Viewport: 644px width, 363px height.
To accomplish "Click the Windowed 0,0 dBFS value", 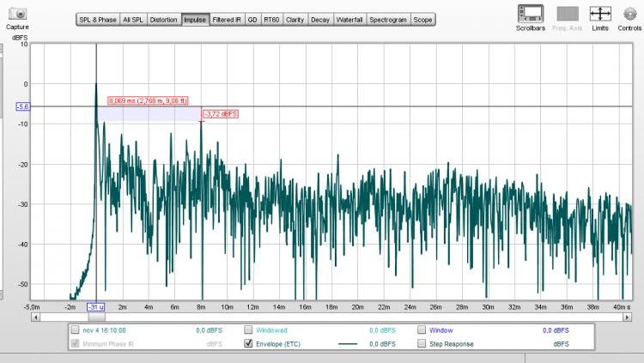I will point(382,330).
